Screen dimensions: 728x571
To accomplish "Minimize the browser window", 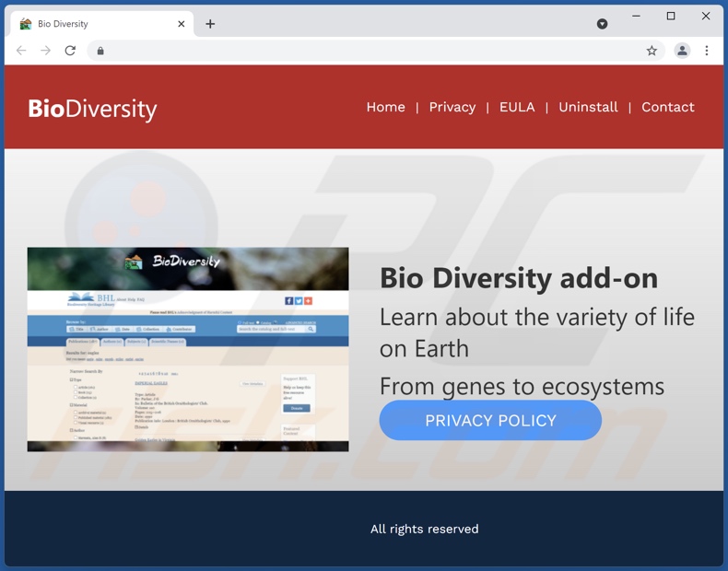I will [x=636, y=17].
